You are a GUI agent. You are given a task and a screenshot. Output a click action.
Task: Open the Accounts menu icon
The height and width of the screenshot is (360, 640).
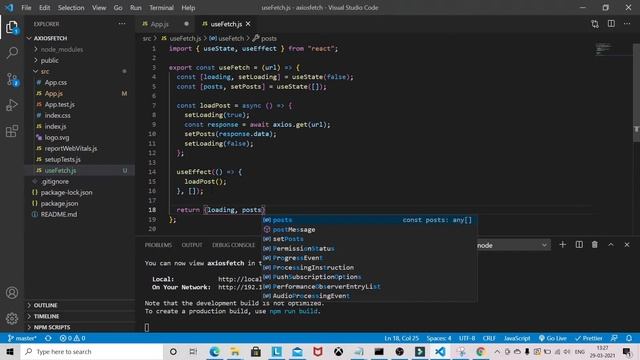coord(12,293)
